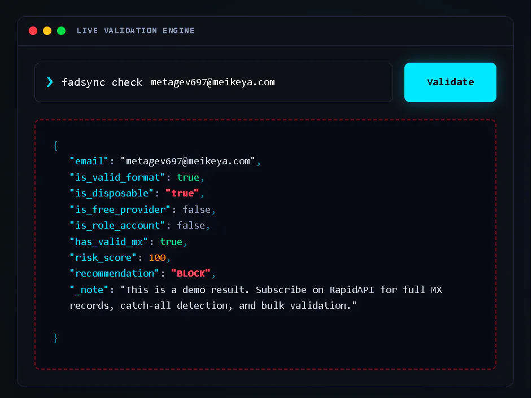Click the green true value of has_valid_mx

171,242
